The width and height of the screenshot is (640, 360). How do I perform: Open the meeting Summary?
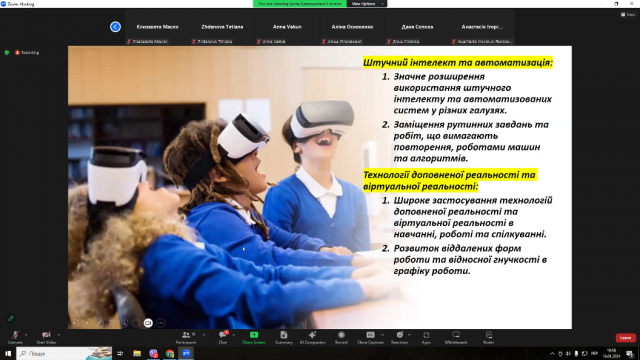(284, 337)
